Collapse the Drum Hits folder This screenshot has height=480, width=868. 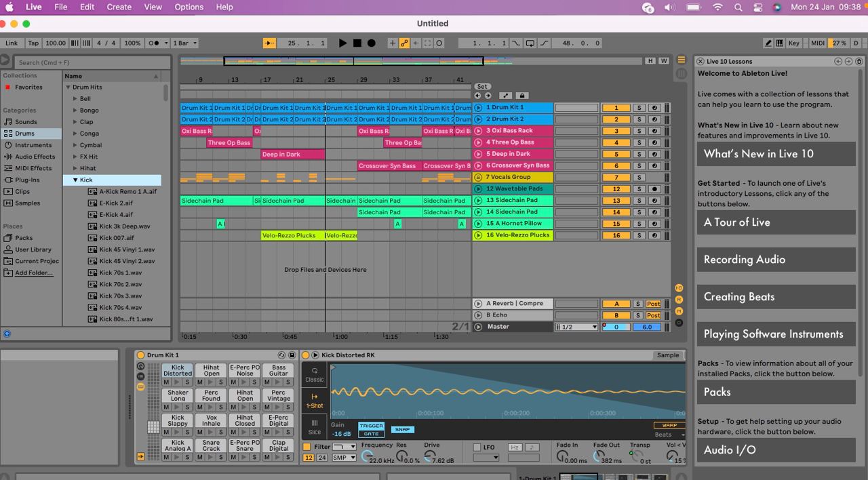tap(68, 87)
